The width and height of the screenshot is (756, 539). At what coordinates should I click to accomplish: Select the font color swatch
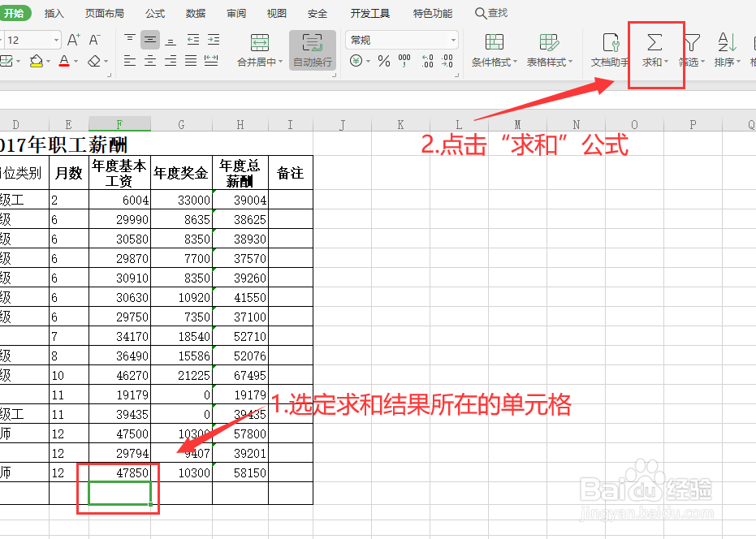coord(63,62)
